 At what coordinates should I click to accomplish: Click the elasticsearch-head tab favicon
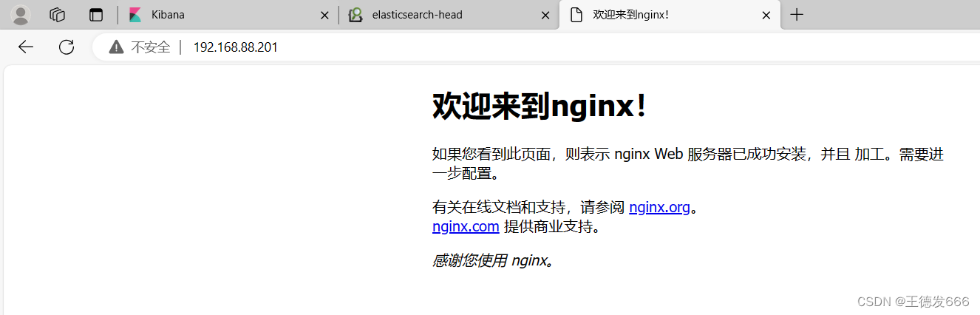[x=355, y=15]
